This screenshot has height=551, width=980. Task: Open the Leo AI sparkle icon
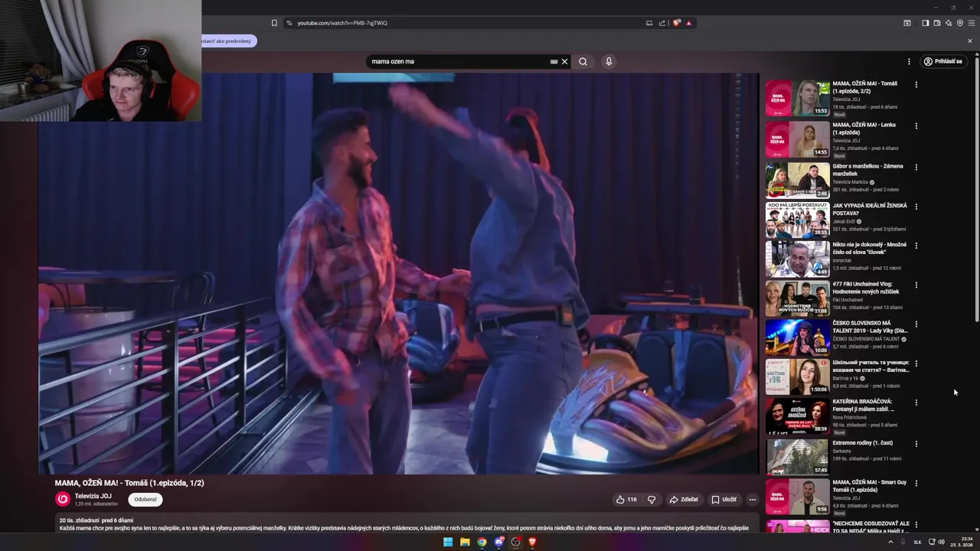click(x=948, y=23)
